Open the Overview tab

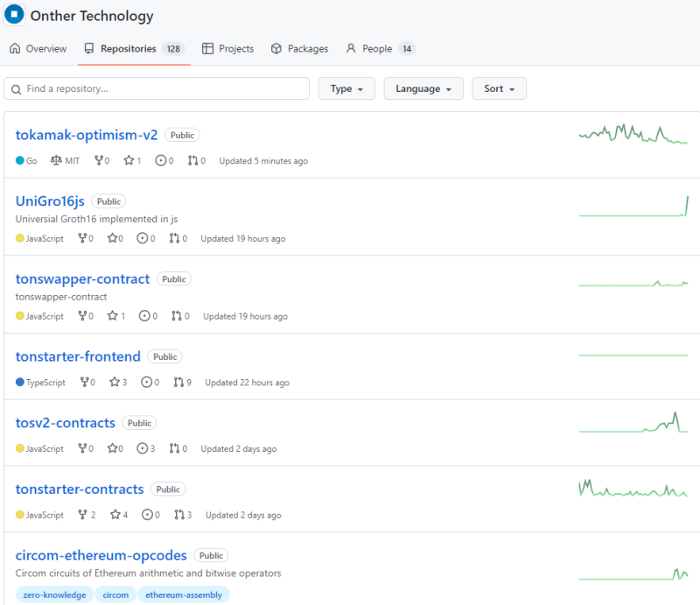[38, 49]
